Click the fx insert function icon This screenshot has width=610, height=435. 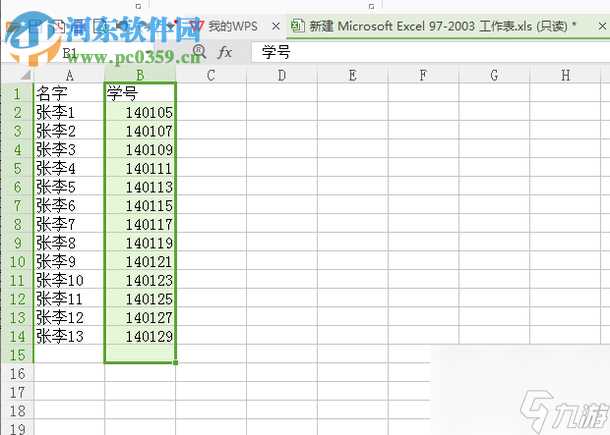coord(225,51)
